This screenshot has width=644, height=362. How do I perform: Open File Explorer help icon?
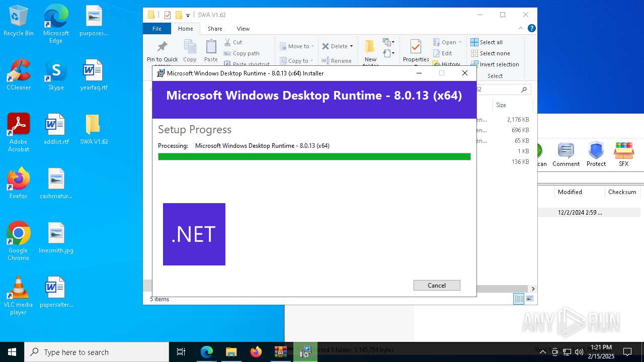531,29
